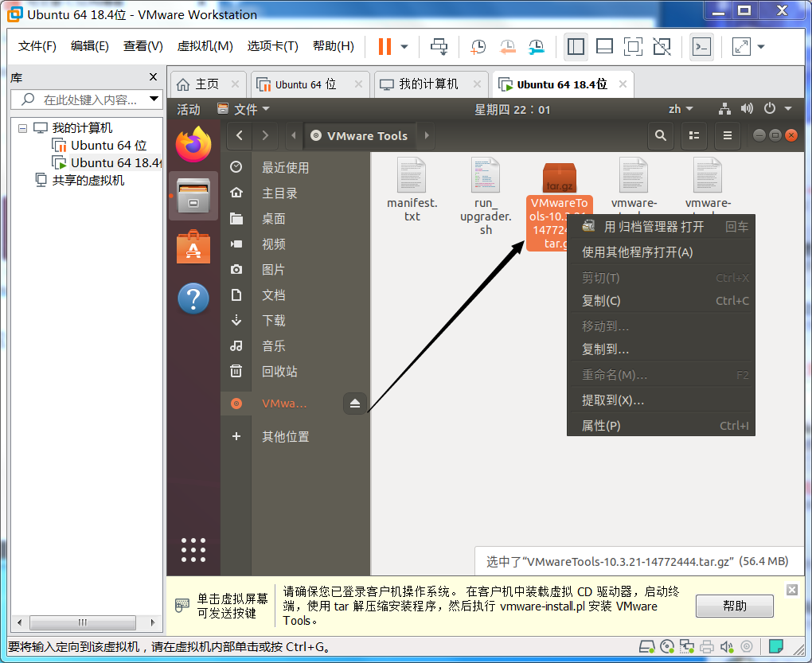
Task: Toggle Unity mode icon
Action: coord(662,47)
